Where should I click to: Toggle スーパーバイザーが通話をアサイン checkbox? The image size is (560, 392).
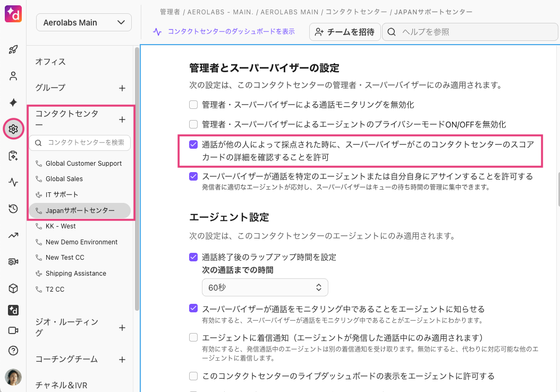193,176
